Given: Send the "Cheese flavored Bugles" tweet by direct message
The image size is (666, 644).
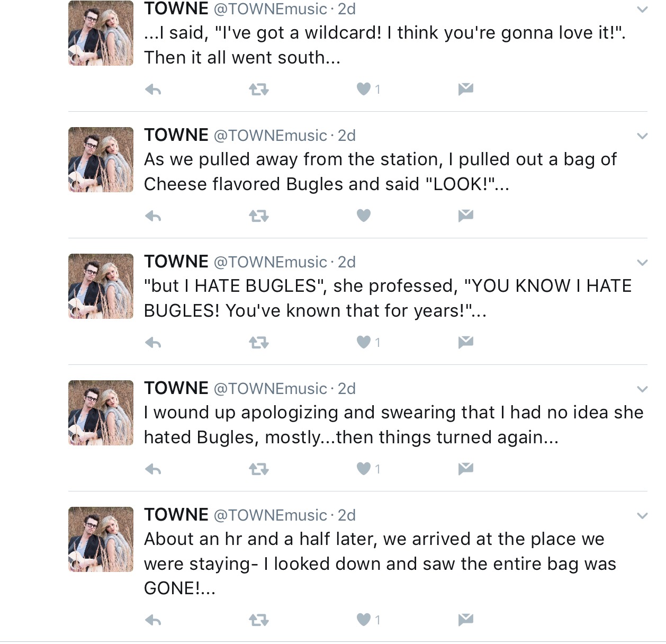Looking at the screenshot, I should pyautogui.click(x=465, y=215).
